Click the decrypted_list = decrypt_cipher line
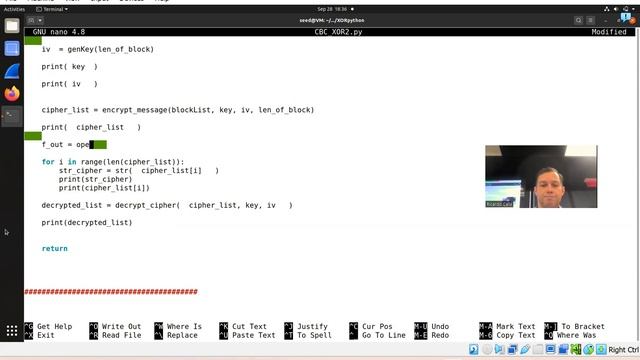 point(167,205)
